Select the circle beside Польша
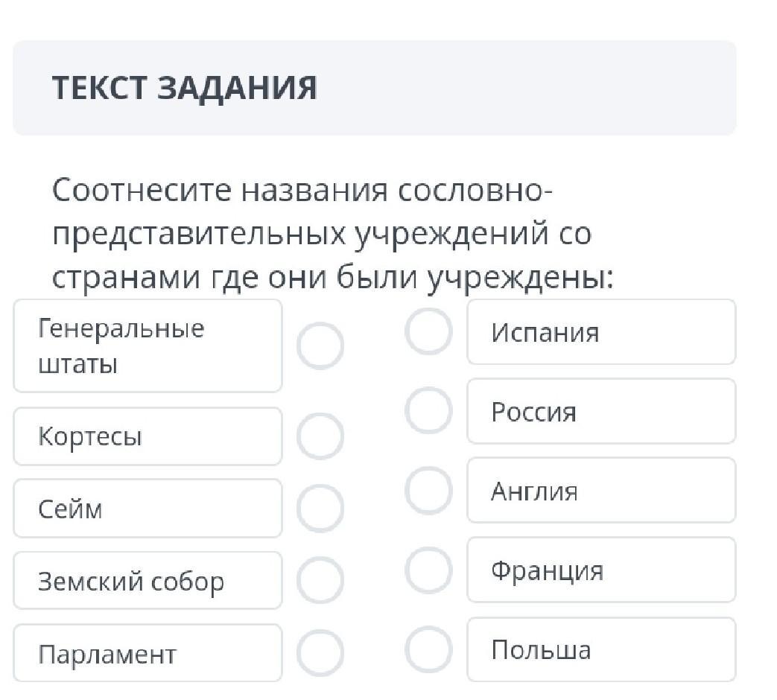The image size is (777, 700). pos(428,649)
